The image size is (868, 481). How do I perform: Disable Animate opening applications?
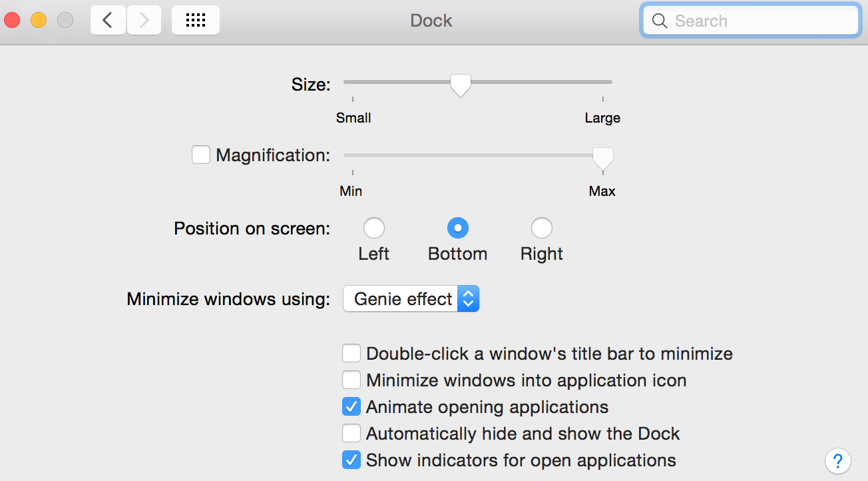tap(351, 407)
